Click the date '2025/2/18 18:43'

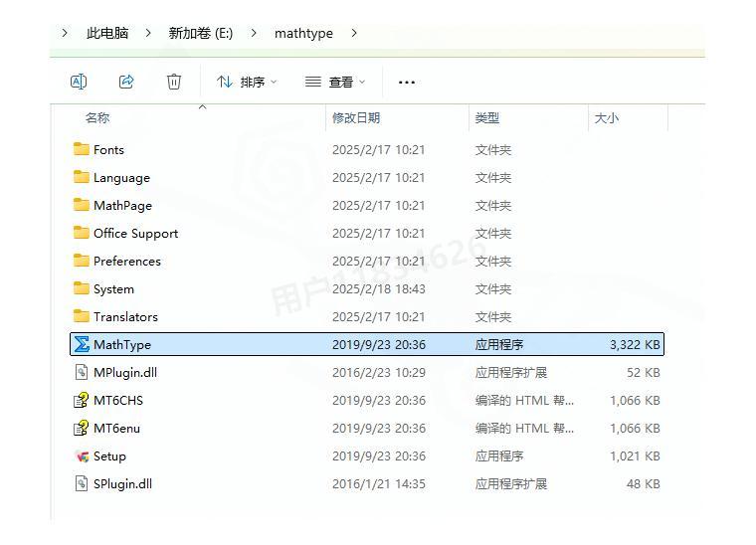[x=378, y=289]
